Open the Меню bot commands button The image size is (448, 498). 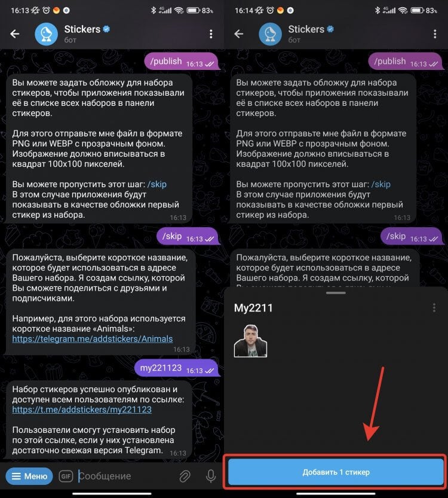29,476
